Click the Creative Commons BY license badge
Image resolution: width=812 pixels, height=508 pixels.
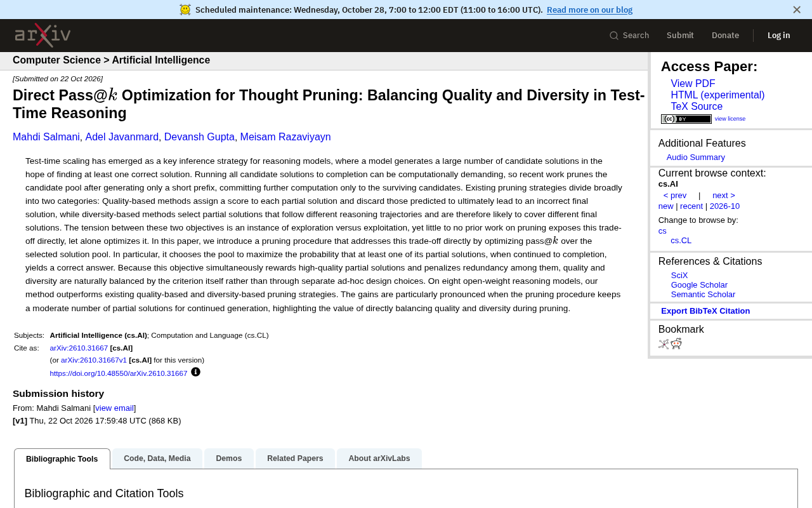point(686,119)
